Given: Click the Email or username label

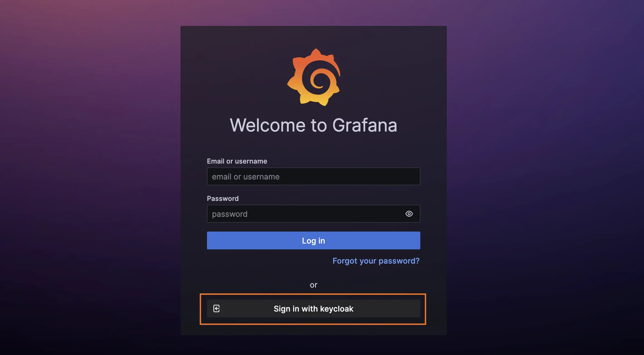Looking at the screenshot, I should click(237, 161).
